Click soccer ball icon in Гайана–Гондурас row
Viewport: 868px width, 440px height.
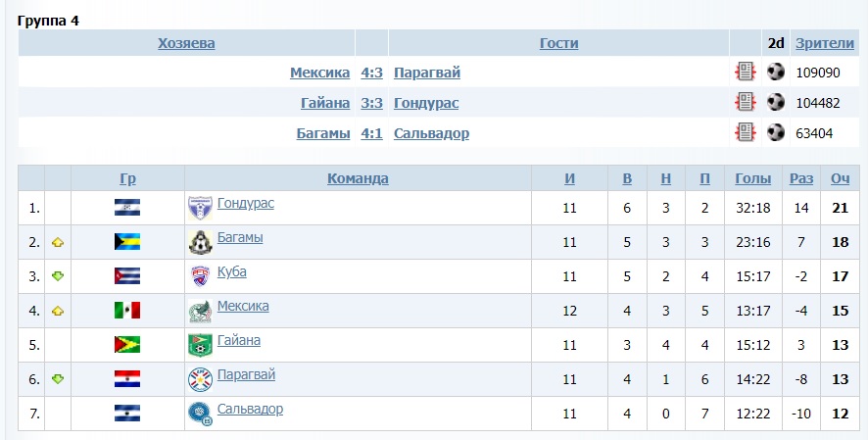776,102
